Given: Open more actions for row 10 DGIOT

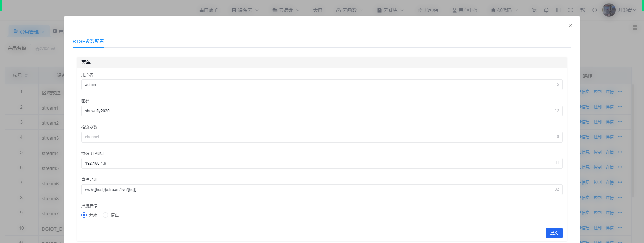Looking at the screenshot, I should [x=620, y=228].
